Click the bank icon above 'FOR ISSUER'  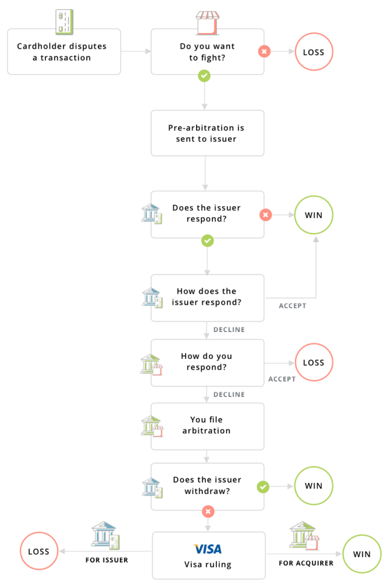(106, 535)
